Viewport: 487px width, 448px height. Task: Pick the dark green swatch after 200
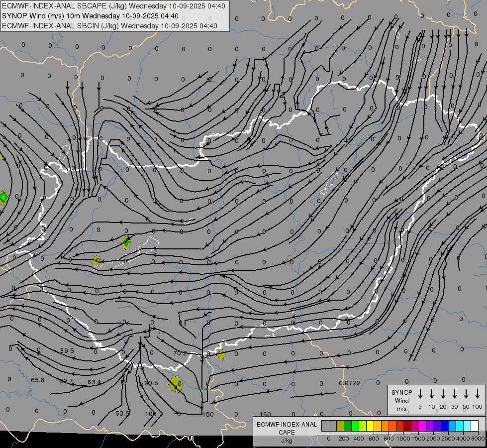pyautogui.click(x=348, y=426)
